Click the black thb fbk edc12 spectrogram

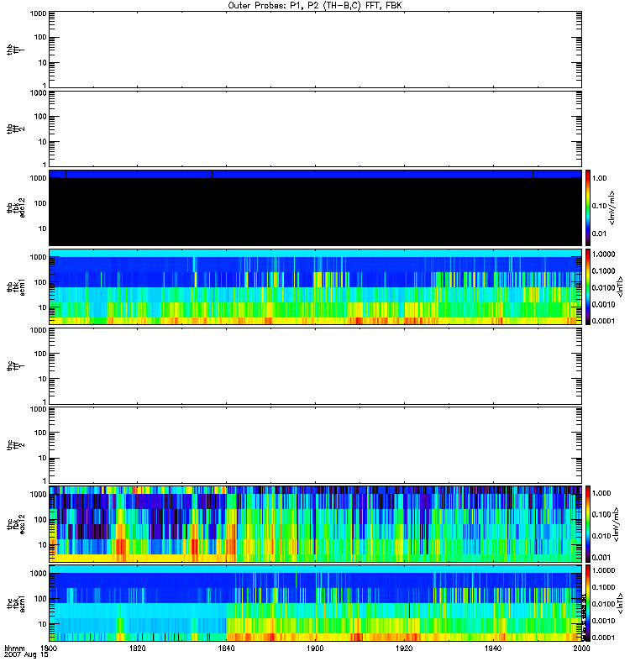pos(315,210)
